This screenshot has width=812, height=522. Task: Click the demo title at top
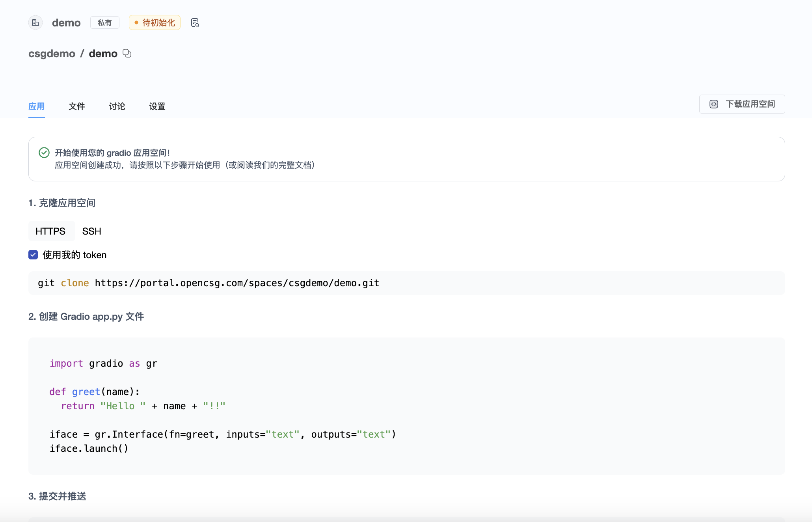(66, 23)
